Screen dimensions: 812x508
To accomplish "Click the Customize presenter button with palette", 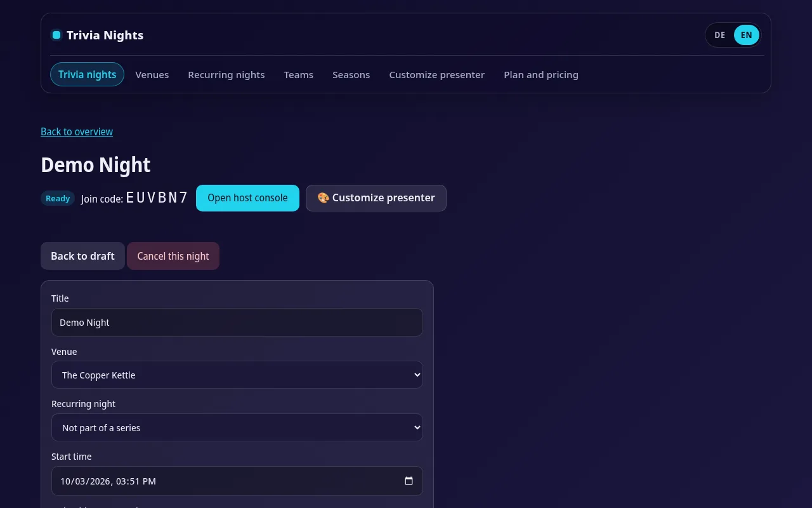I will 376,198.
